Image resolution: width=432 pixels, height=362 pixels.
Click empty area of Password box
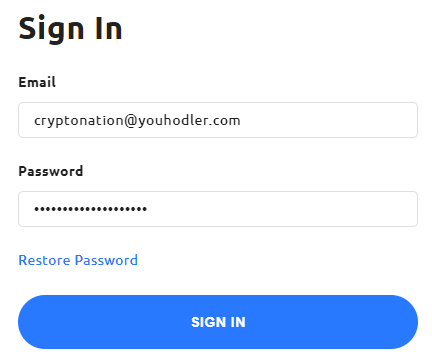tap(283, 209)
